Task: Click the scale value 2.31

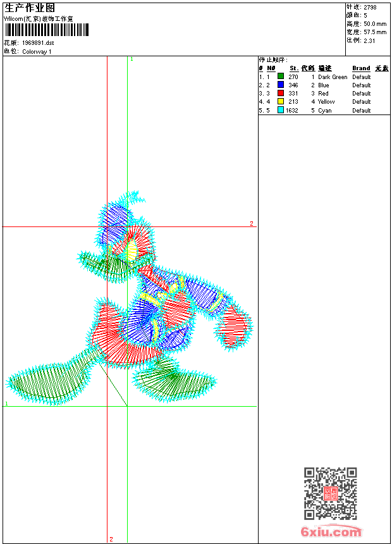Action: coord(369,40)
